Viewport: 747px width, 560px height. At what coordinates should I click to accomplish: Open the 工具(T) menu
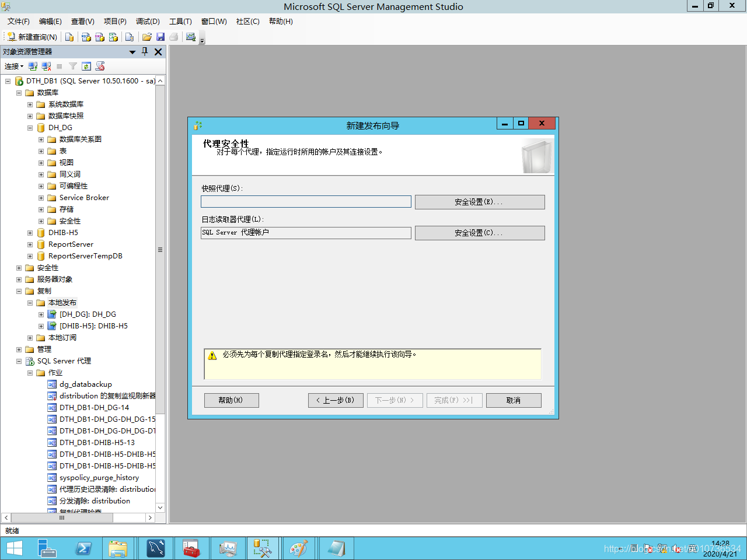pos(180,21)
